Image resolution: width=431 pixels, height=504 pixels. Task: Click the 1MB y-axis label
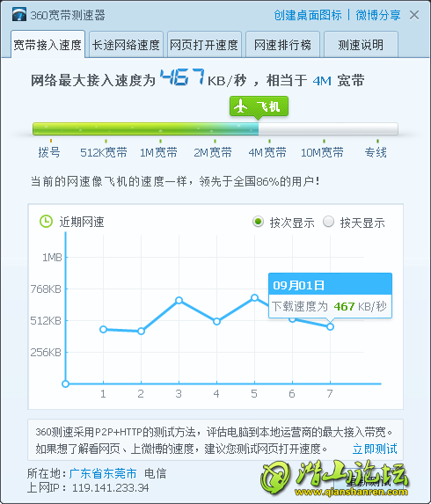pyautogui.click(x=52, y=258)
